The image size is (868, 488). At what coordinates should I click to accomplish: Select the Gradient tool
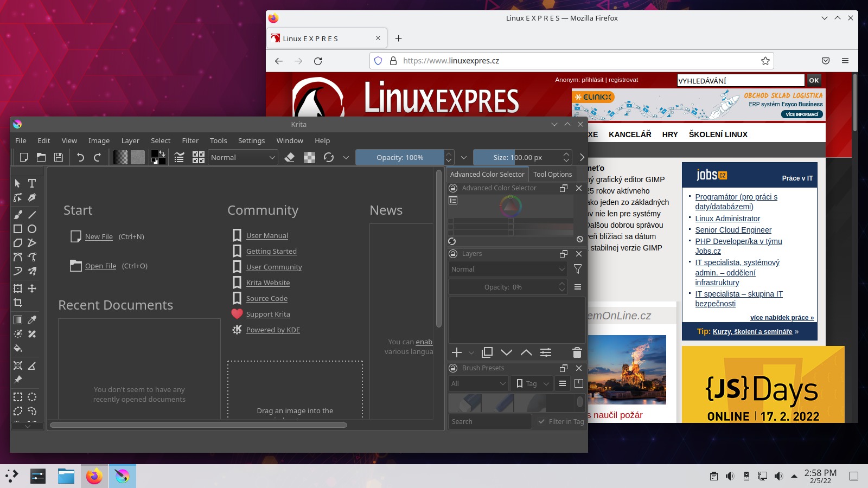18,320
